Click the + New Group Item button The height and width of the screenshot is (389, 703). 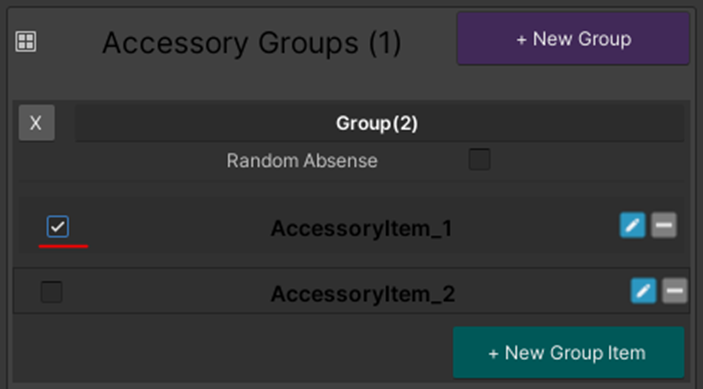tap(568, 353)
